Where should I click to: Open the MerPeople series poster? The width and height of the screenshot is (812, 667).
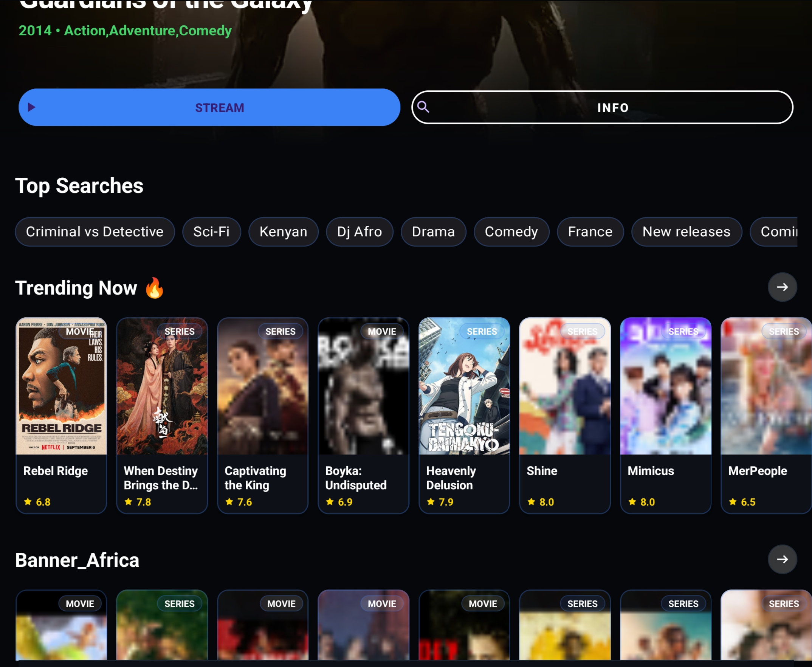pos(766,386)
